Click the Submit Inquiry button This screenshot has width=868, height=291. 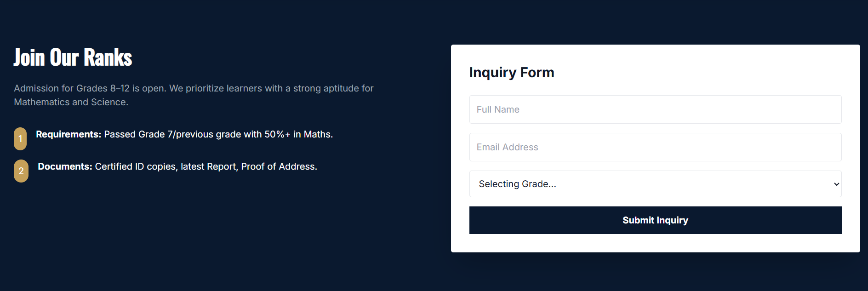click(655, 220)
